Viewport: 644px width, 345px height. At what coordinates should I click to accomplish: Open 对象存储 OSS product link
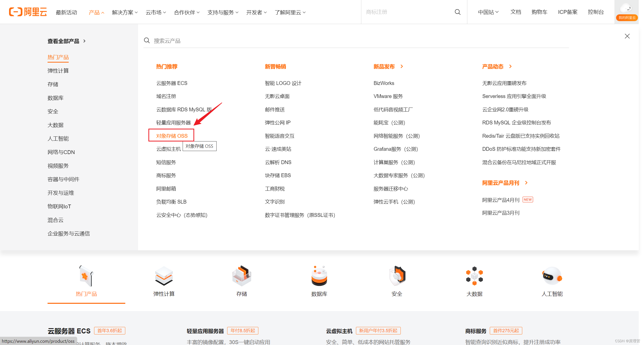click(x=172, y=136)
